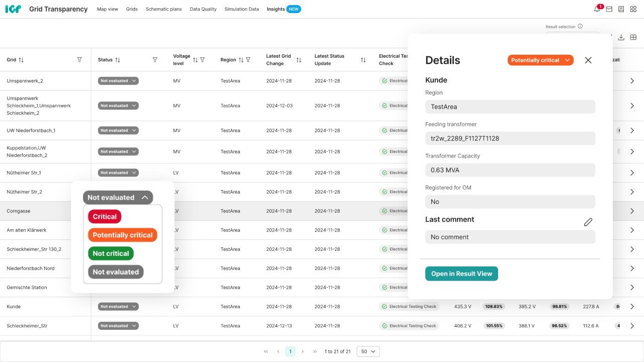Click the download icon above the table

point(621,37)
